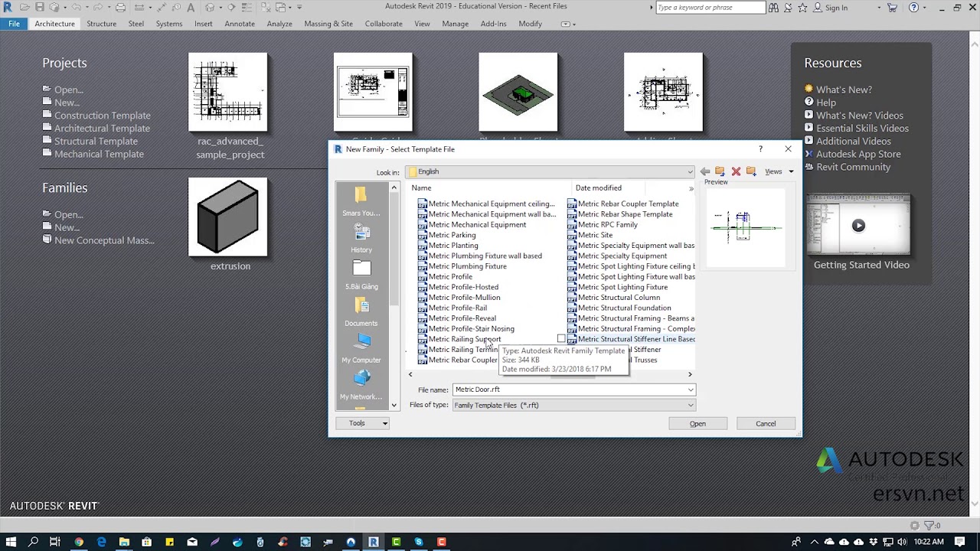The height and width of the screenshot is (551, 980).
Task: Open the File menu tab
Action: 14,24
